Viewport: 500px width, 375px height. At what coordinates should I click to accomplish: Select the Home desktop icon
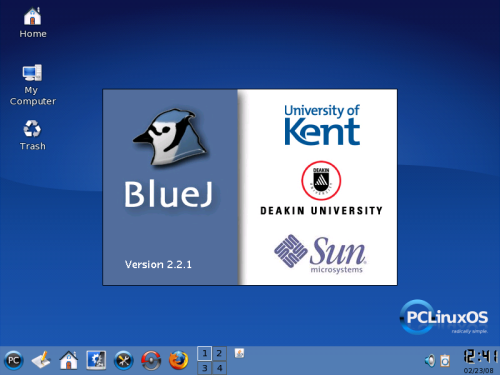point(33,23)
